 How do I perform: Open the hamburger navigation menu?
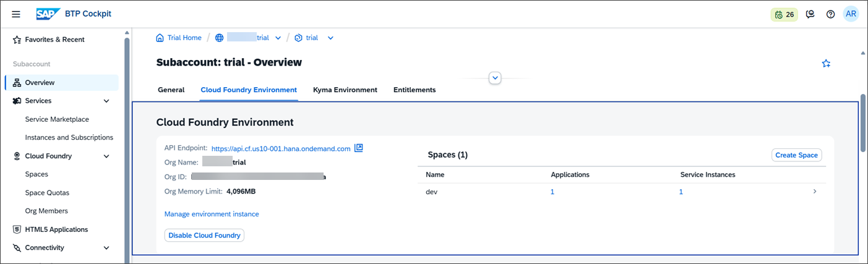16,14
